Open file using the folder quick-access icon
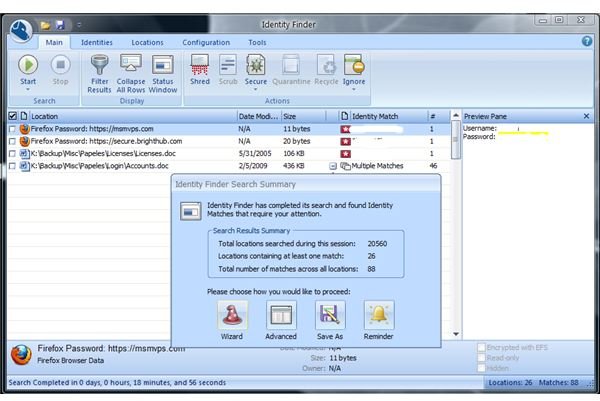 [x=45, y=25]
